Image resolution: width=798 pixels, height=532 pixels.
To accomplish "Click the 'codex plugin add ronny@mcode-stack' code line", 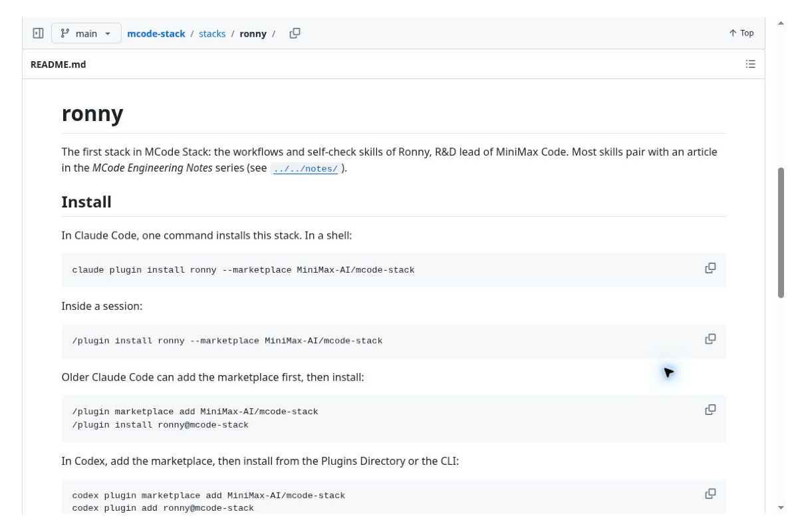I will click(163, 508).
